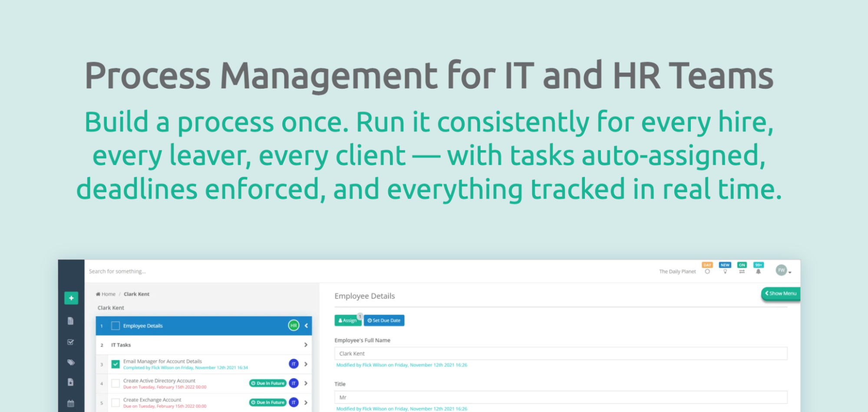Click Email Manager for Account Details title
Image resolution: width=868 pixels, height=412 pixels.
[x=162, y=361]
